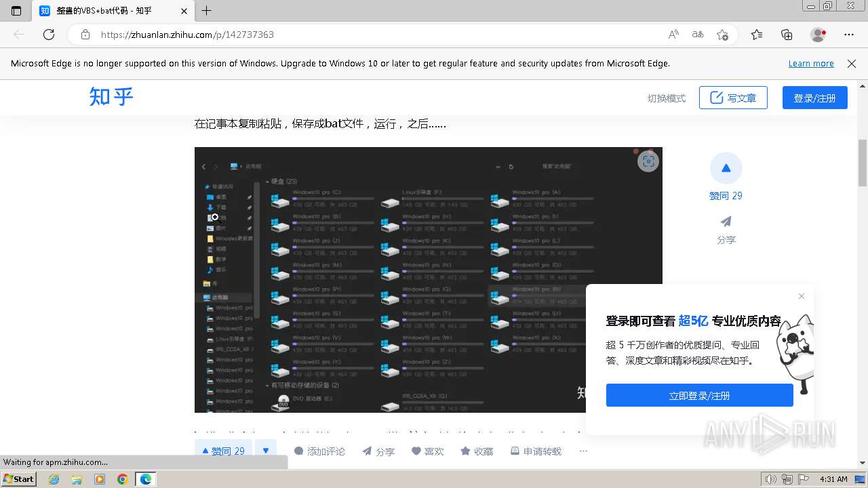Image resolution: width=868 pixels, height=488 pixels.
Task: Click the browser profile avatar
Action: click(x=818, y=35)
